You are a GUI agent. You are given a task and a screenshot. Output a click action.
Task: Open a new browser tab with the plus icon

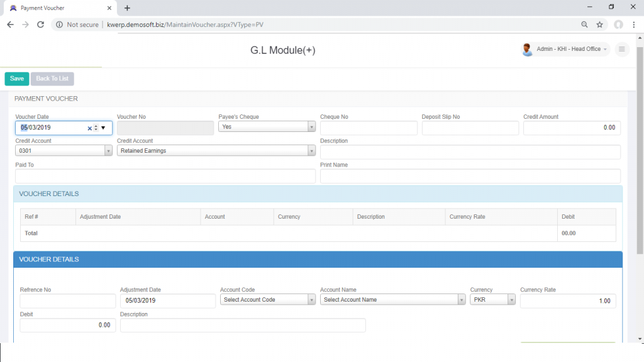tap(128, 8)
